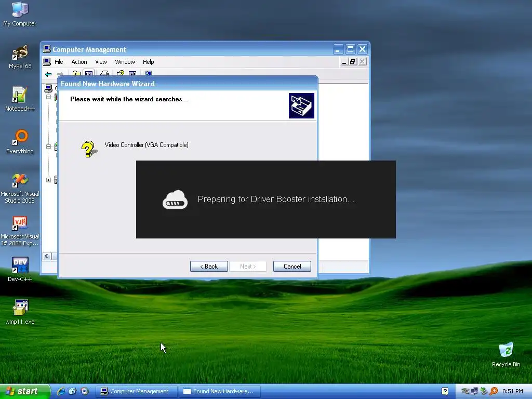Launch the MyPal 68 browser shortcut
The height and width of the screenshot is (399, 532).
click(20, 56)
